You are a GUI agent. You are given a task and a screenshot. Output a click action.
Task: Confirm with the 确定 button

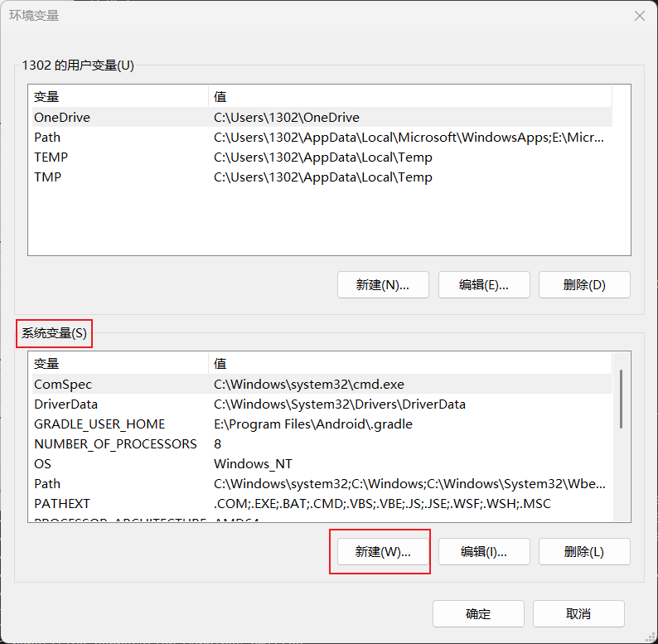pos(478,614)
